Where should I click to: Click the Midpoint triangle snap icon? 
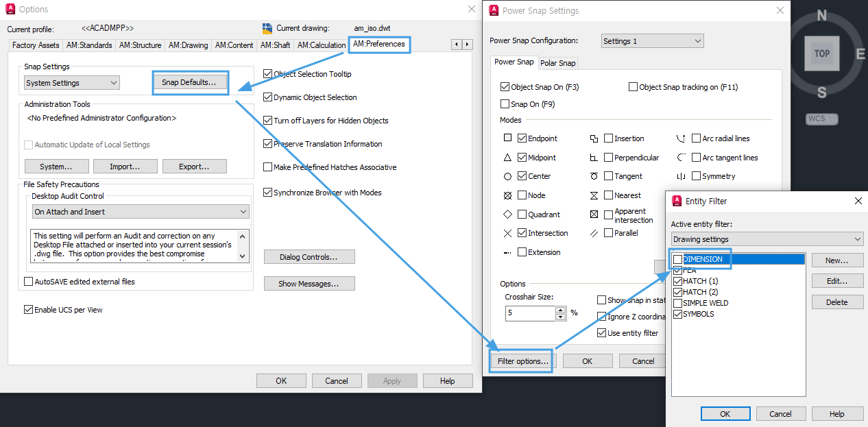point(507,158)
